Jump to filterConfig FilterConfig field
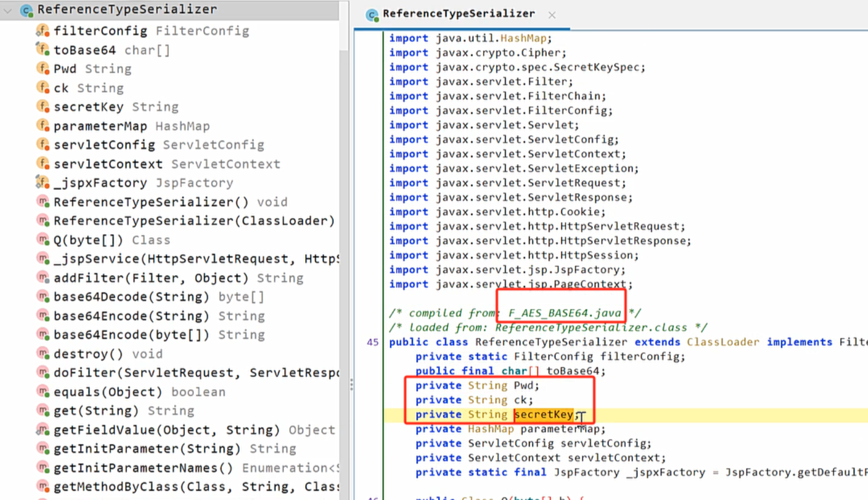Image resolution: width=868 pixels, height=500 pixels. point(151,31)
